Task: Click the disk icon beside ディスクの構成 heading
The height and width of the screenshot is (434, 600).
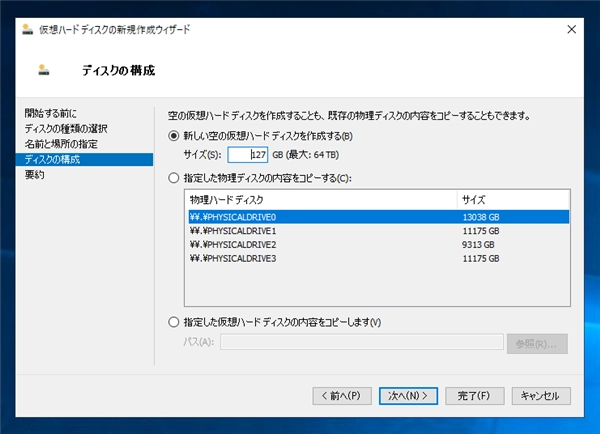Action: 44,70
